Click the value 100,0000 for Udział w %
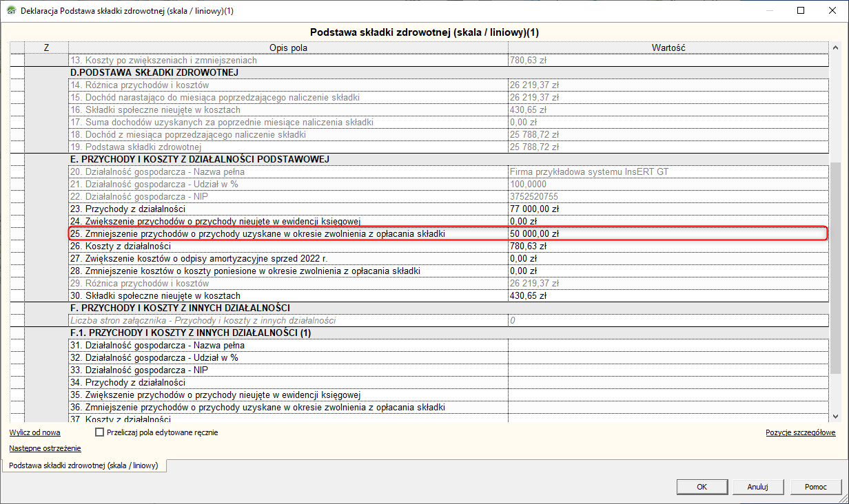This screenshot has height=504, width=849. [668, 184]
